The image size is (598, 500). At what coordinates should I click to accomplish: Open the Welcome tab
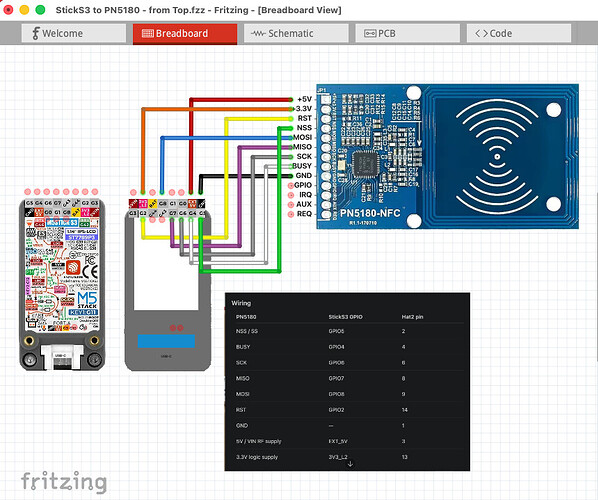pos(74,34)
